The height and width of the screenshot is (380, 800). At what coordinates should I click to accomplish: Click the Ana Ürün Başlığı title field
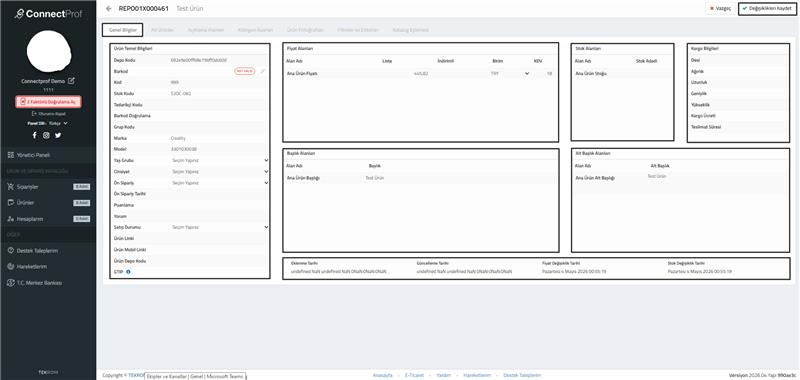click(459, 178)
